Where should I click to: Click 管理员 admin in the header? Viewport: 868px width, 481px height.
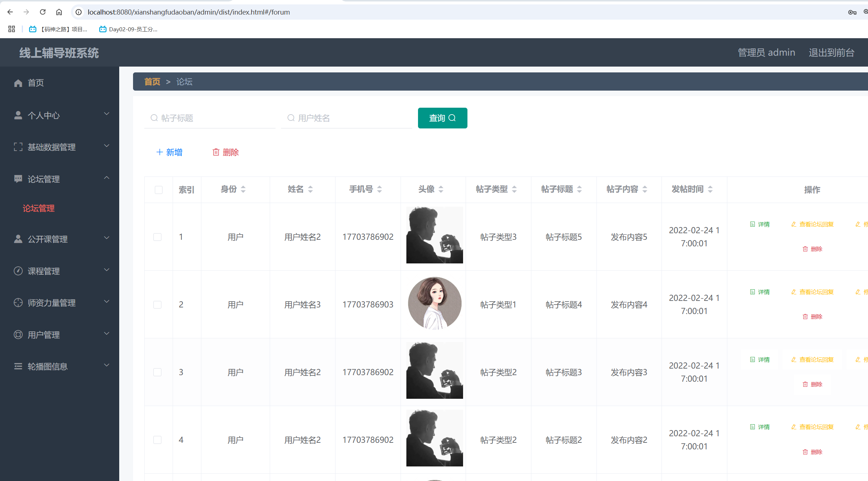(x=766, y=52)
